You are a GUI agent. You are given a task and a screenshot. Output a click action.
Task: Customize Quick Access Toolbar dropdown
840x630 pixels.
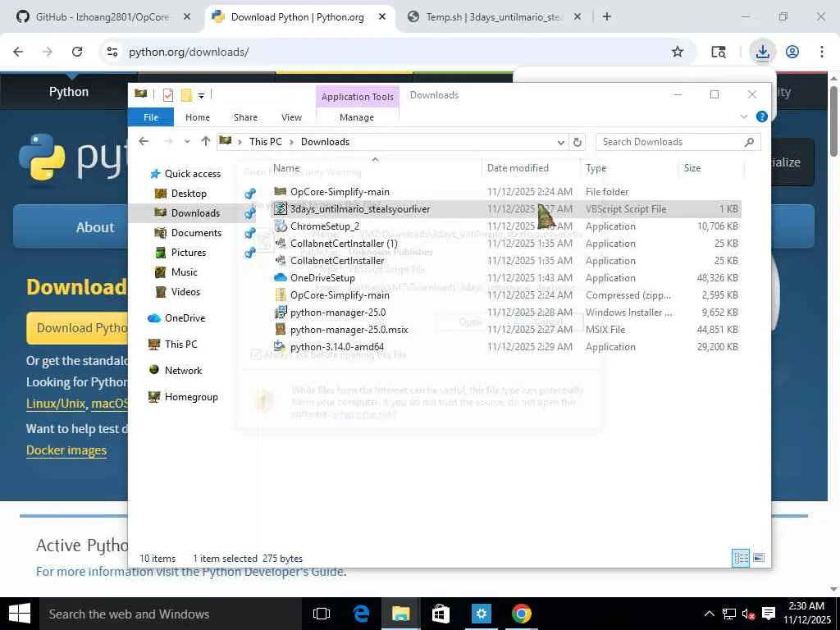click(202, 95)
